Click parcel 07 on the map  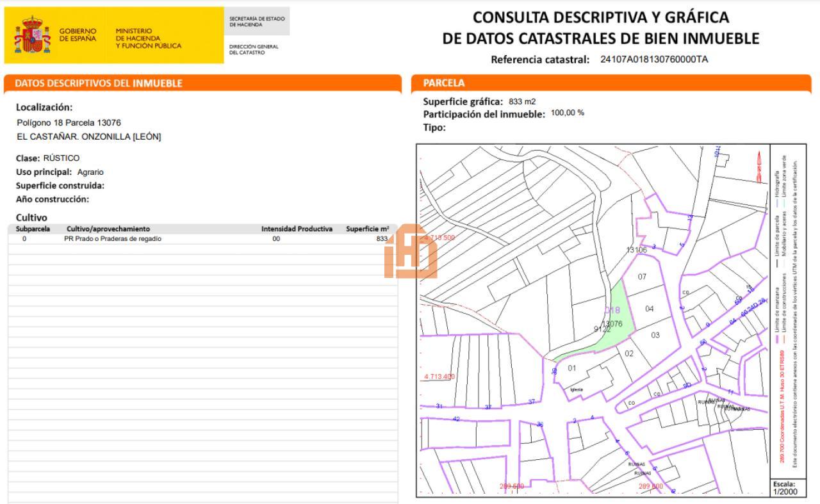(x=642, y=277)
